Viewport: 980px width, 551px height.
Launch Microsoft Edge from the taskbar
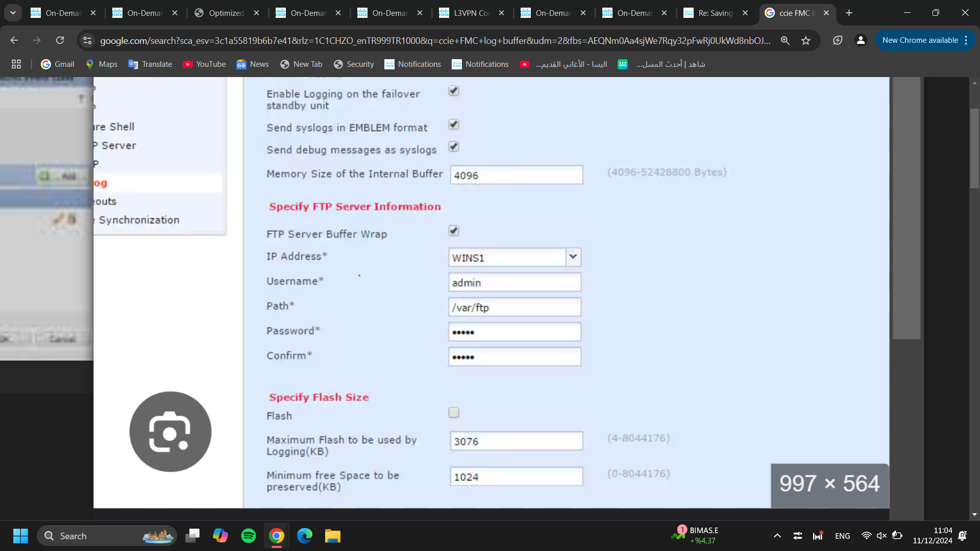pyautogui.click(x=304, y=536)
